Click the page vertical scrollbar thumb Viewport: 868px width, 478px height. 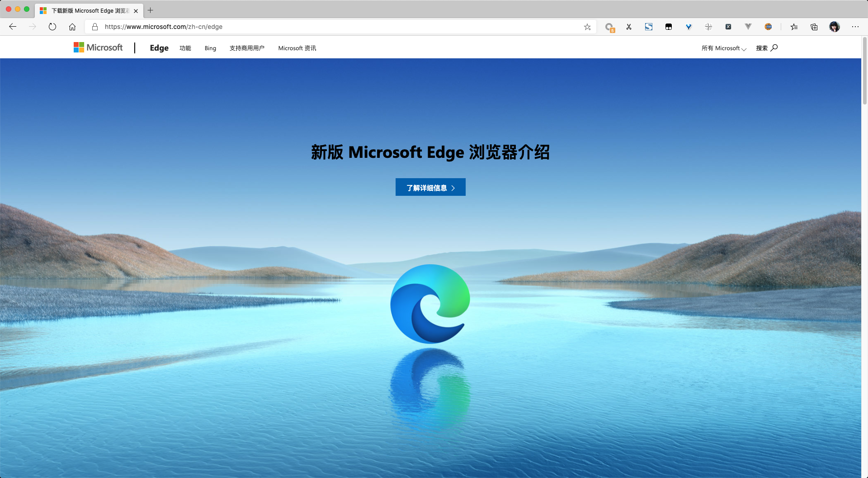(864, 71)
